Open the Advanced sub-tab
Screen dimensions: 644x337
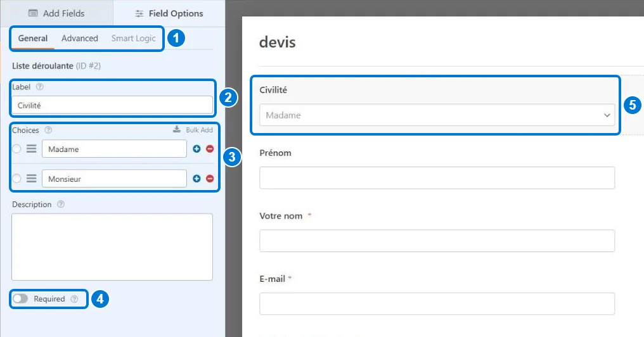pyautogui.click(x=80, y=38)
